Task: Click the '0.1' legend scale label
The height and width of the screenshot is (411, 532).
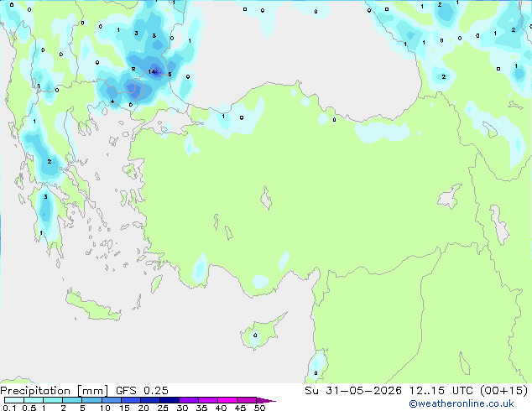Action: (9, 408)
